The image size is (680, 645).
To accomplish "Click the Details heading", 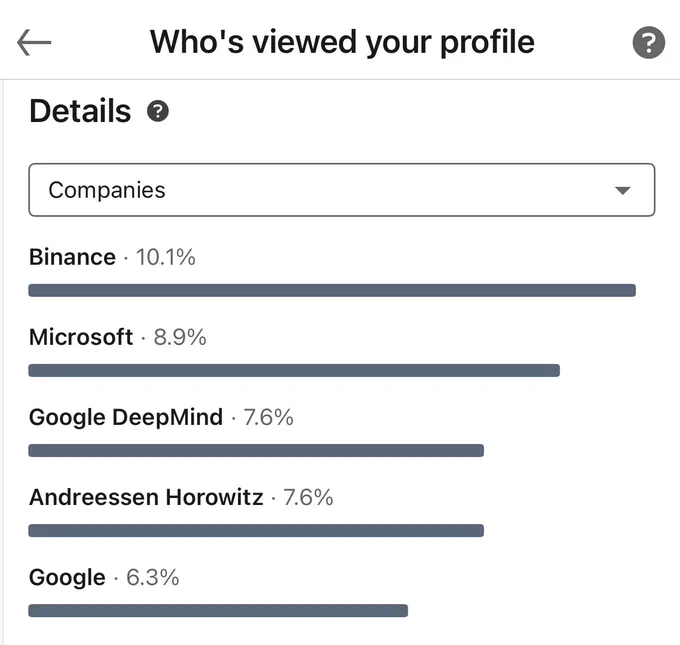I will [x=80, y=111].
